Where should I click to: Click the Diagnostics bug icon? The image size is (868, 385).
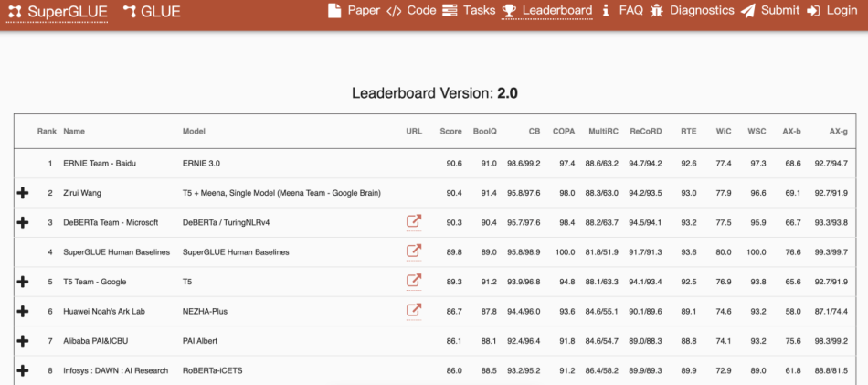657,11
